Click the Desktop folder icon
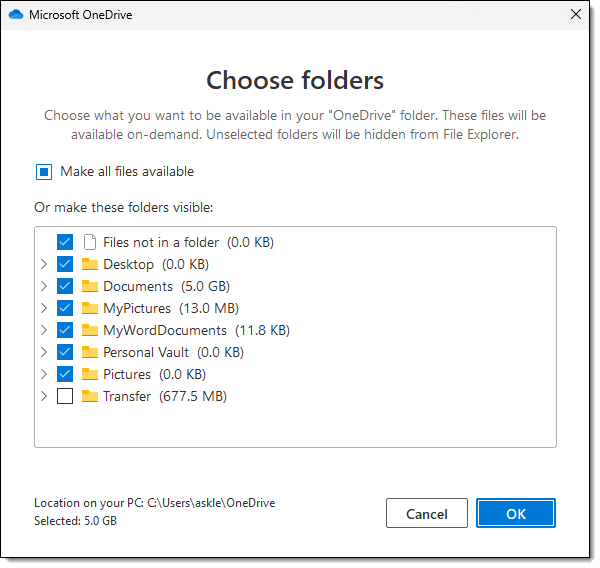600x568 pixels. pyautogui.click(x=90, y=264)
